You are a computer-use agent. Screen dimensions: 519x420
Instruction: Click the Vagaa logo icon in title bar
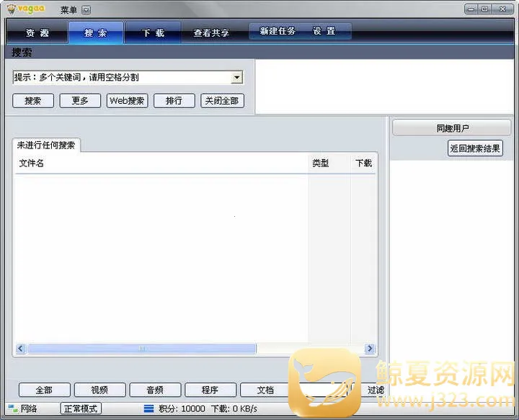pyautogui.click(x=11, y=9)
